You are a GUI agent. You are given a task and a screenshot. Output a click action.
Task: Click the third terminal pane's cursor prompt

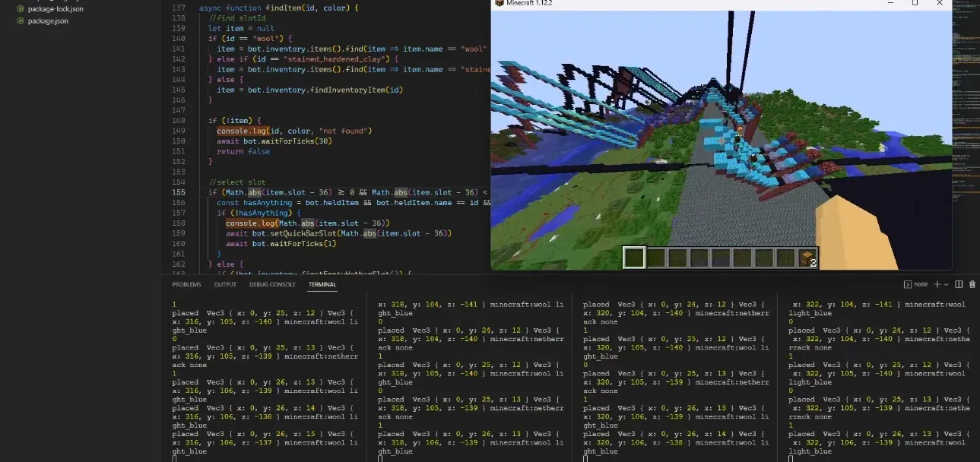pos(585,459)
